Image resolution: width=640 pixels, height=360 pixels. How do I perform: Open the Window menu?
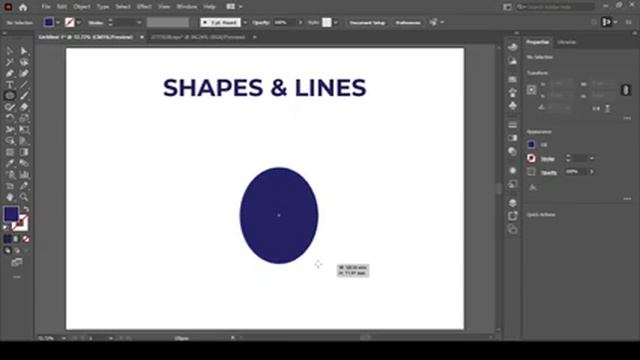[187, 7]
